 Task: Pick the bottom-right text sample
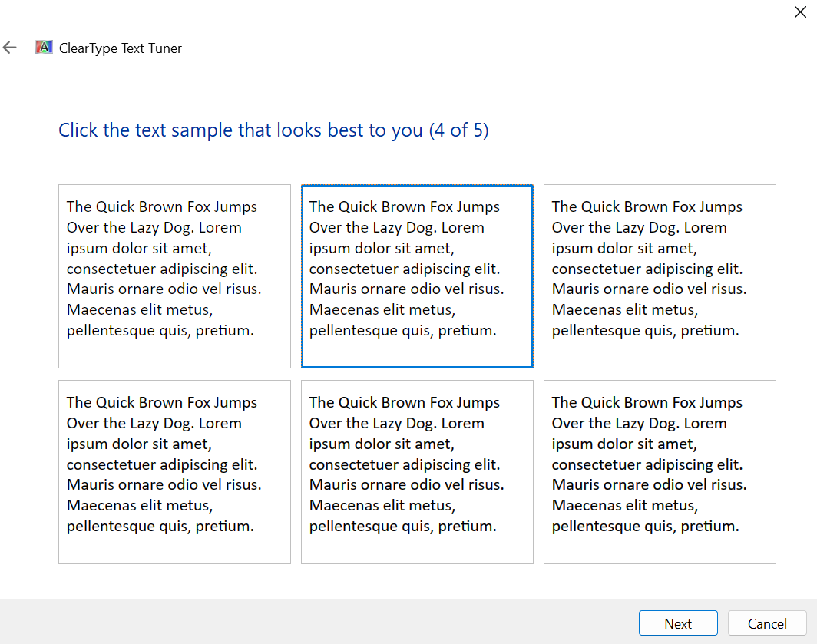pos(660,471)
